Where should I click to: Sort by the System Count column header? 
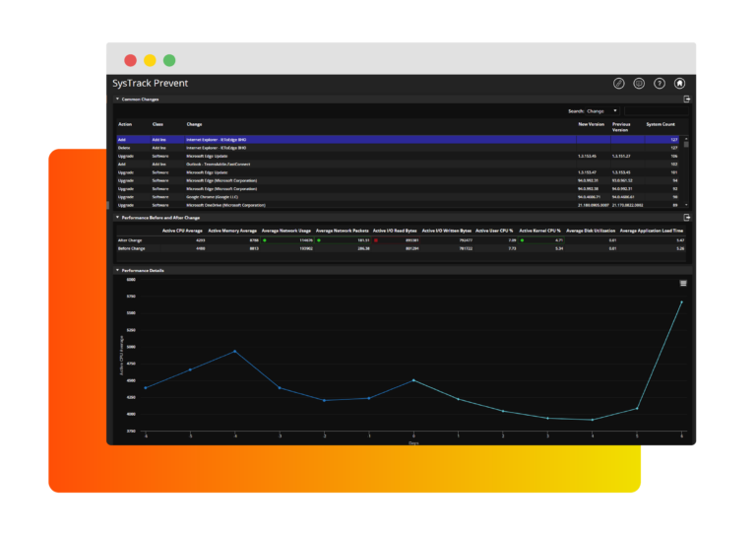pyautogui.click(x=660, y=125)
